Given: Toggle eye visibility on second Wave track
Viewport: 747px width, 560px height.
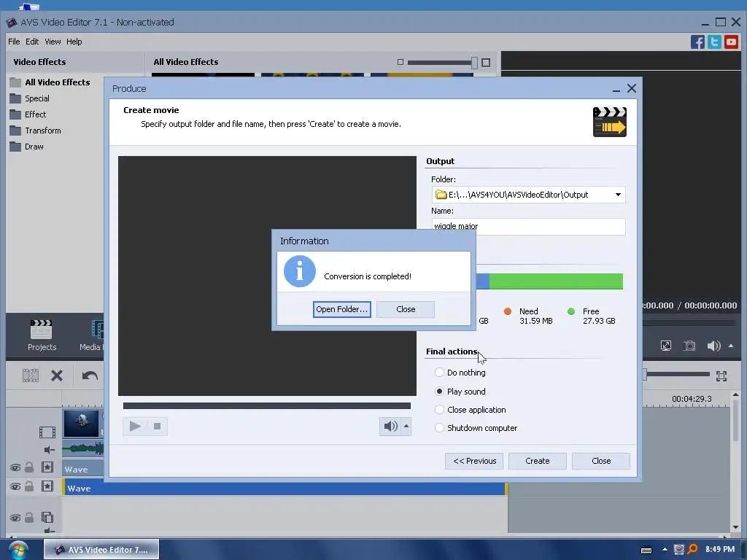Looking at the screenshot, I should coord(15,486).
